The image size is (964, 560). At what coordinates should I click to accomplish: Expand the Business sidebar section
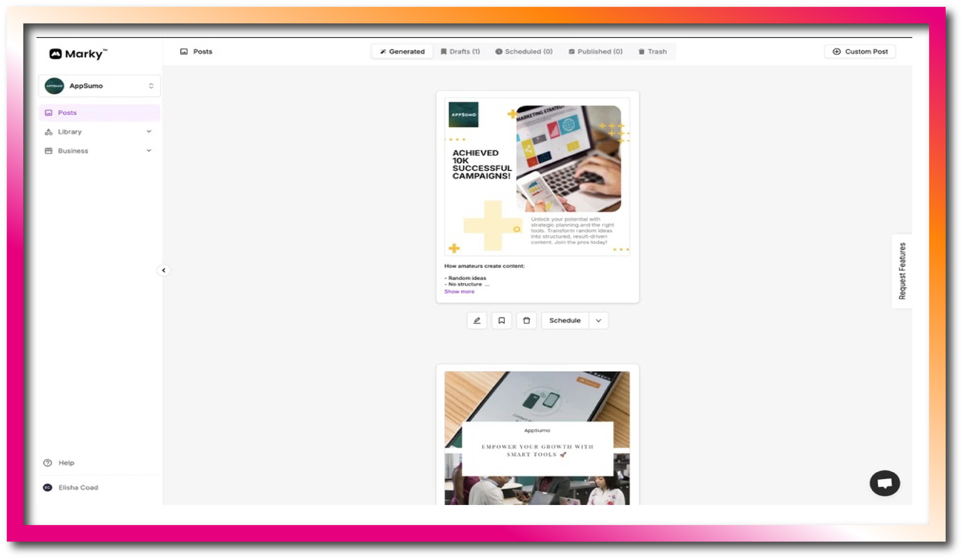point(100,151)
